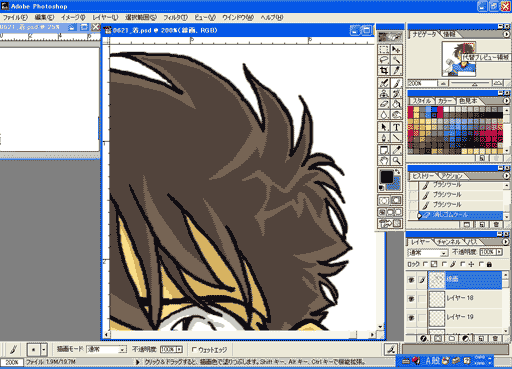Toggle lock transparent pixels checkbox
512x369 pixels.
click(x=425, y=264)
